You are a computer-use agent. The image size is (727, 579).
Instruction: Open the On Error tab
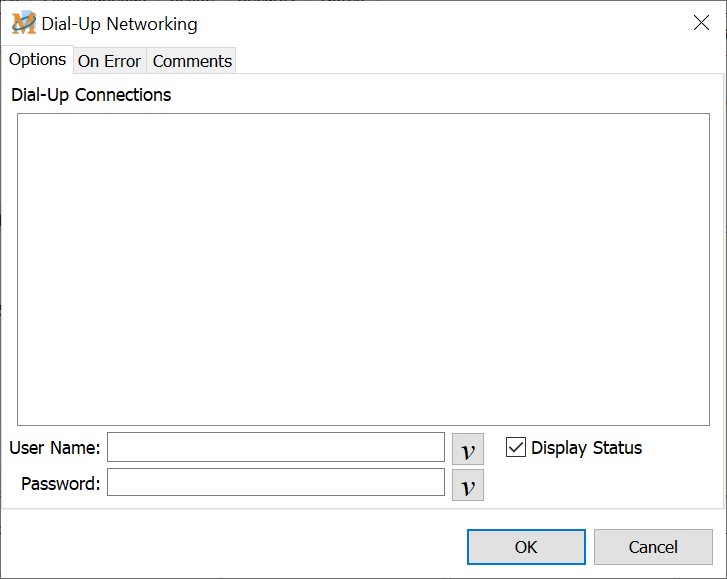pyautogui.click(x=109, y=61)
